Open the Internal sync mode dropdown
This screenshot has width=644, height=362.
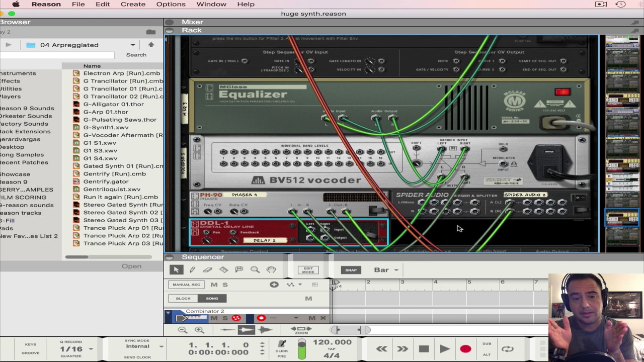(161, 346)
